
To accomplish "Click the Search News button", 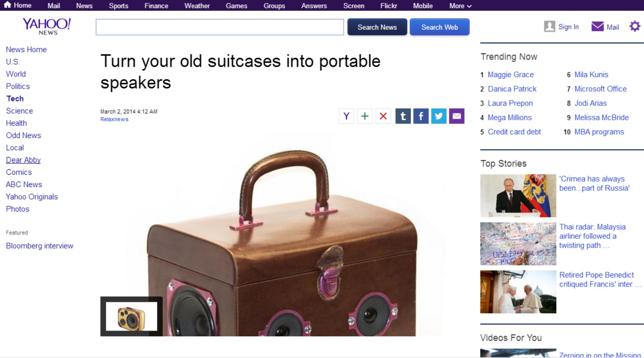I will click(x=377, y=27).
